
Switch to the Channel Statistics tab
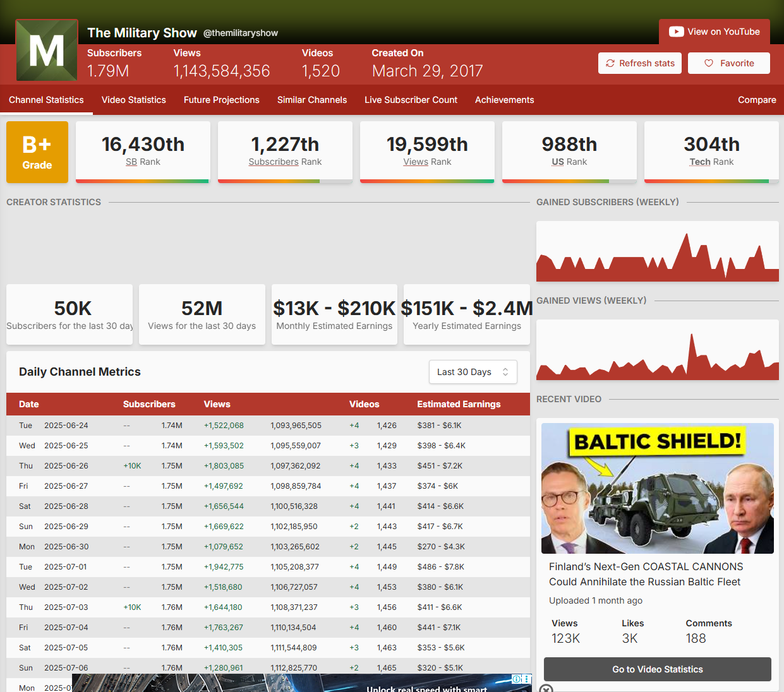click(46, 100)
